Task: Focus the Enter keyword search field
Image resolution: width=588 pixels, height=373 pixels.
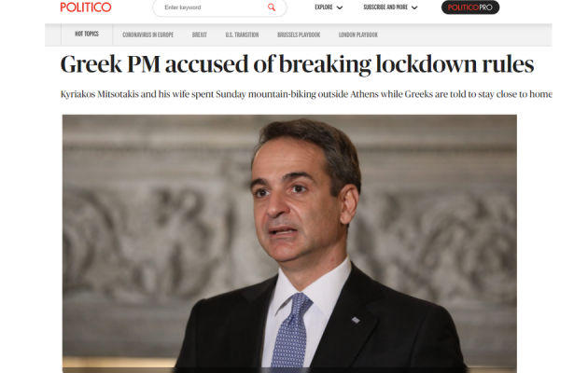Action: tap(219, 7)
